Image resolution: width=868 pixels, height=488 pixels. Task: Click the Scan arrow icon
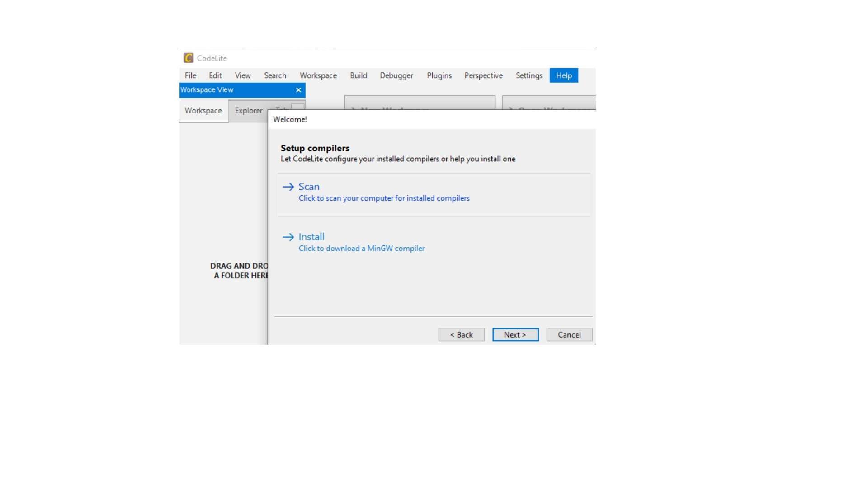click(288, 187)
